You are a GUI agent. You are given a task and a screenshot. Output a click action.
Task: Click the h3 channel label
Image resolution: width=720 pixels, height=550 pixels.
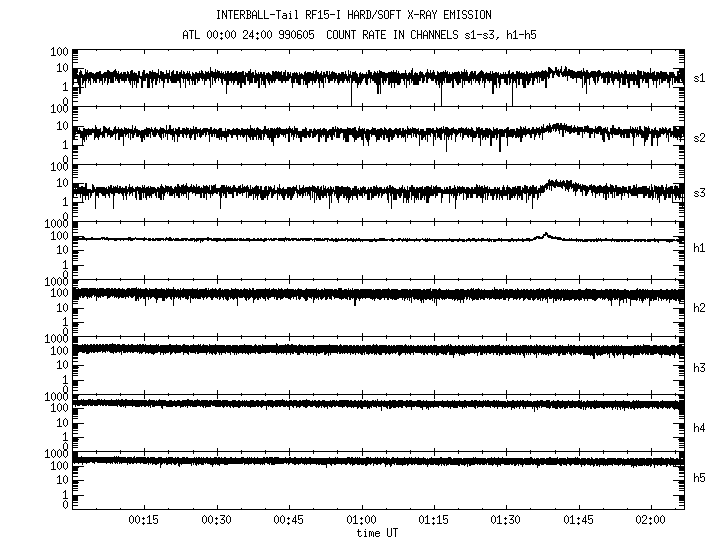(x=699, y=368)
